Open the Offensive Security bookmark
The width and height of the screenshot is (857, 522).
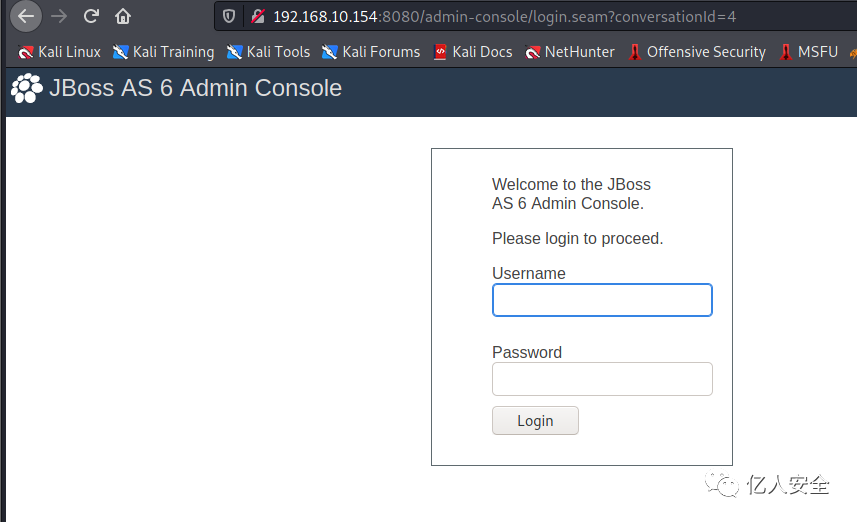[x=696, y=52]
